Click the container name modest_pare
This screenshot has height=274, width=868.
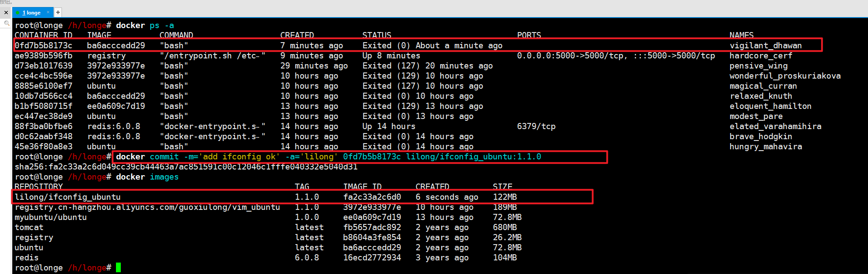click(756, 116)
